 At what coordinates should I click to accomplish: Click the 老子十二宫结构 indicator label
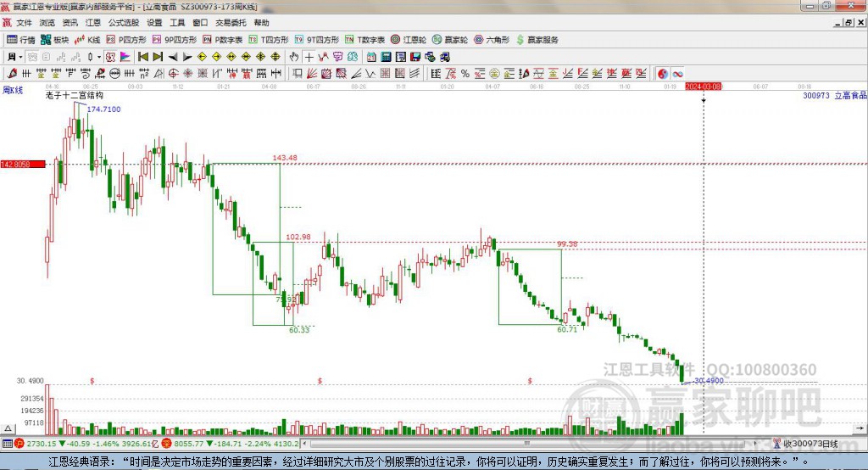75,95
